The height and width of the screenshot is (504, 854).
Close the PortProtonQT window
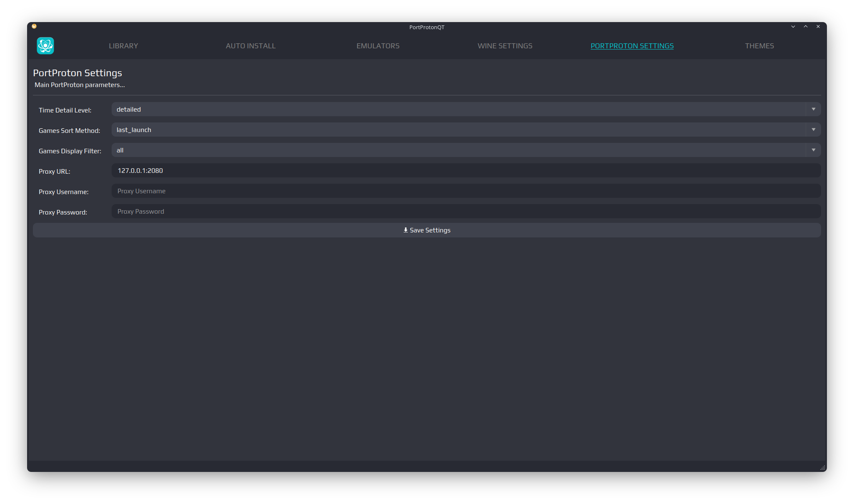[x=818, y=27]
